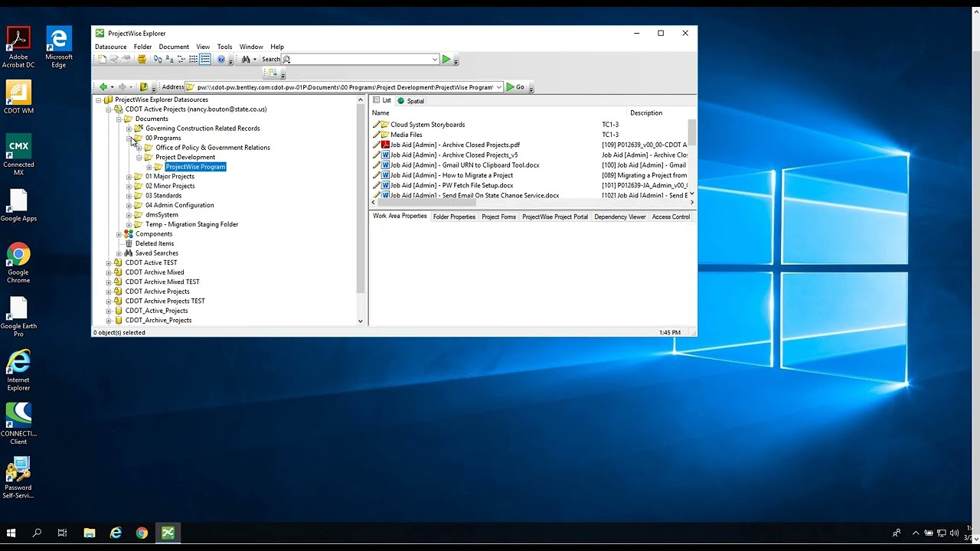
Task: Switch to the Folder Properties tab
Action: [454, 217]
